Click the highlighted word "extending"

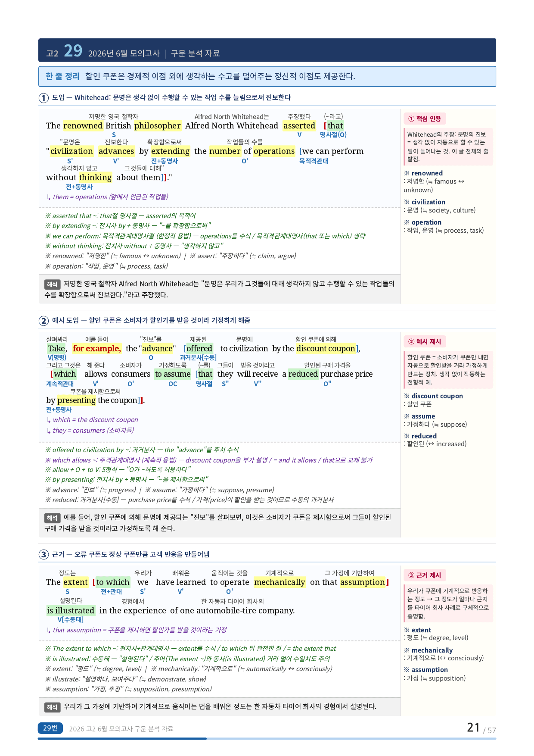[x=170, y=151]
